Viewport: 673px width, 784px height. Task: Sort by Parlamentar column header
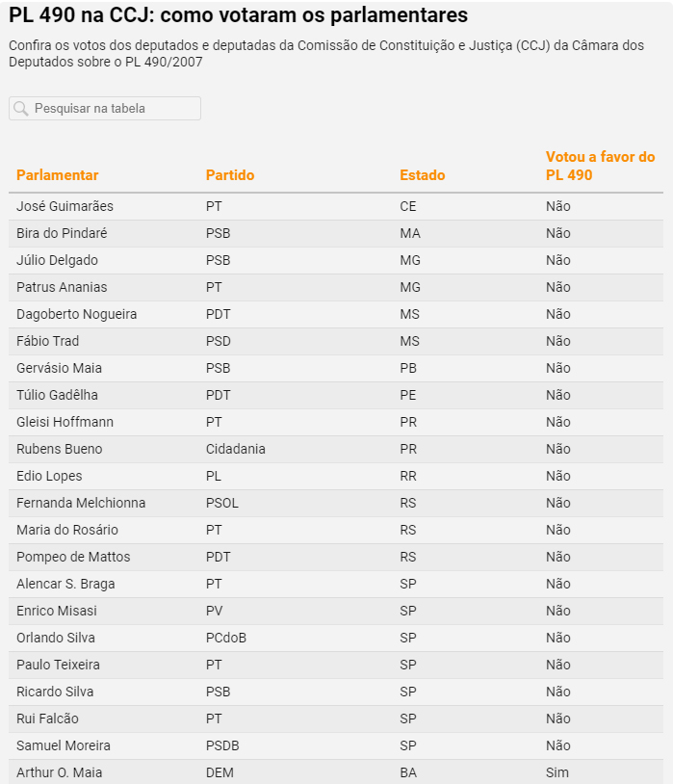click(x=58, y=175)
